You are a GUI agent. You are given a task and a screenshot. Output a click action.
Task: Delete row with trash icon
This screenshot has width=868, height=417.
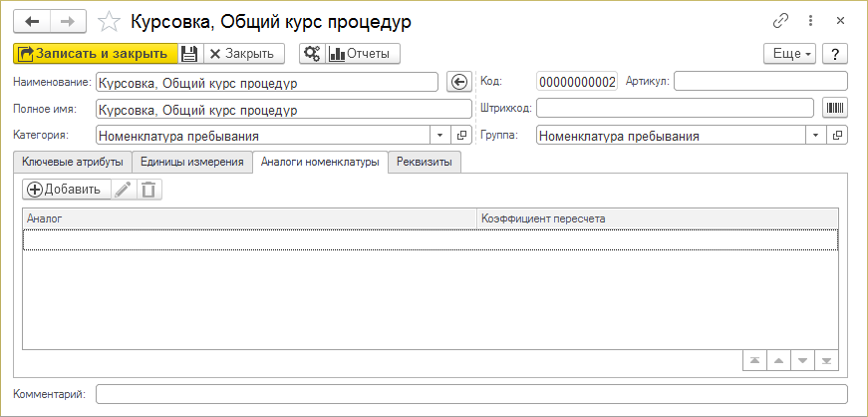(148, 190)
